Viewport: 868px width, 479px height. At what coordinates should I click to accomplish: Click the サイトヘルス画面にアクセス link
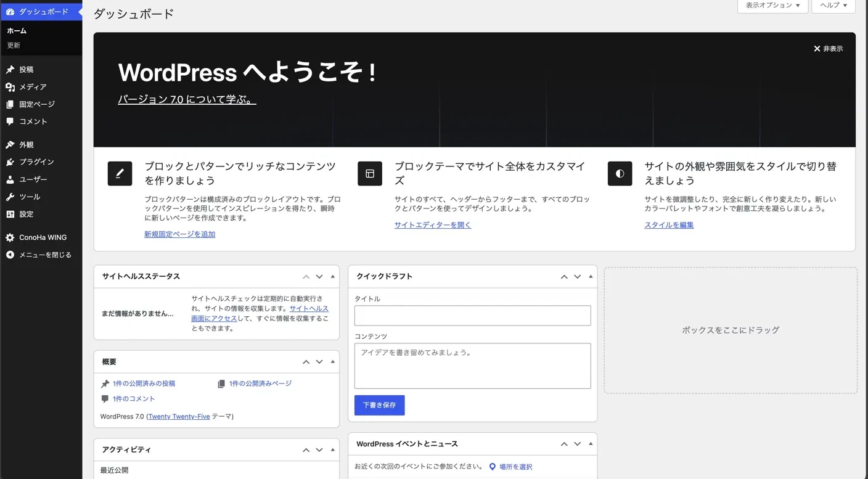(x=260, y=314)
